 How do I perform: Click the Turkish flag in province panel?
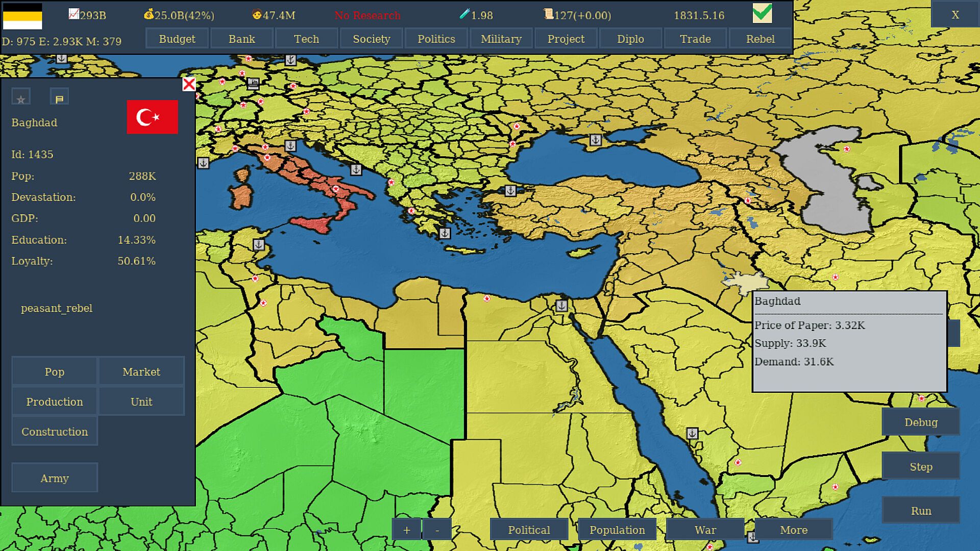pos(152,117)
